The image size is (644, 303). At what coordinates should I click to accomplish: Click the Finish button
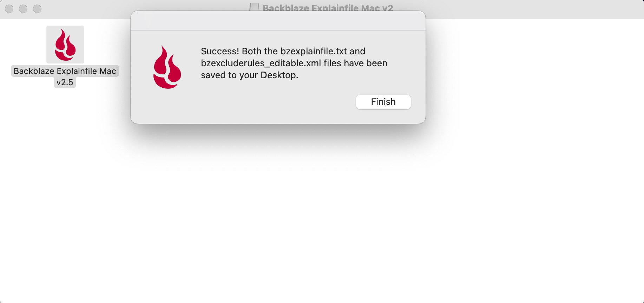click(383, 102)
